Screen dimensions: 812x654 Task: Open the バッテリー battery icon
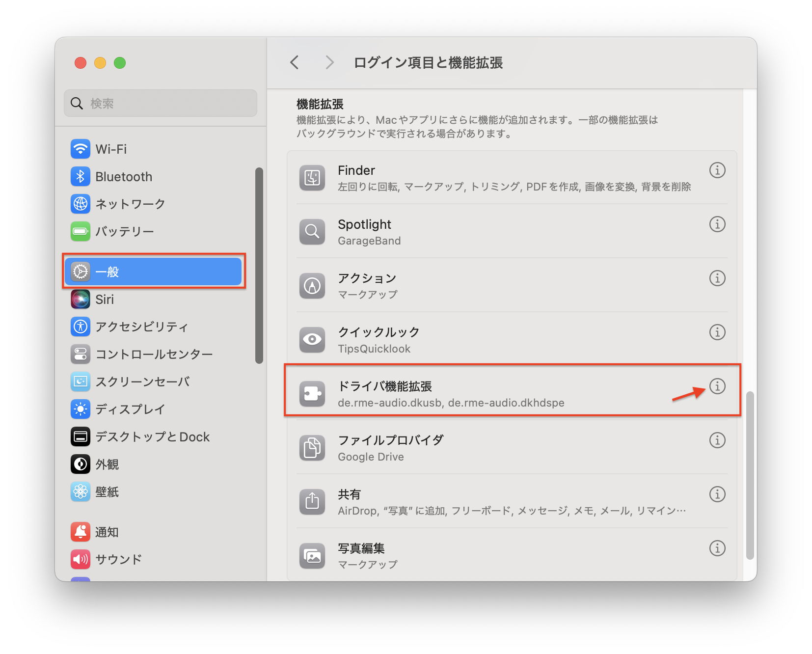coord(80,231)
